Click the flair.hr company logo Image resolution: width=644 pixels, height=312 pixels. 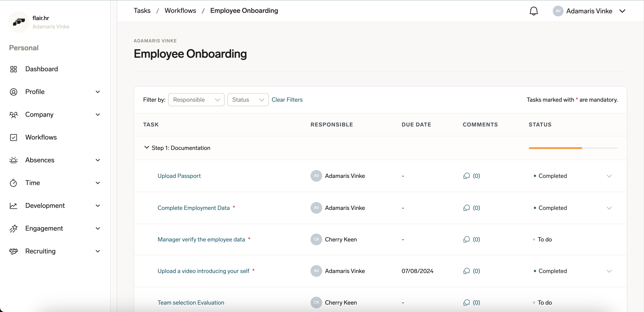point(19,22)
